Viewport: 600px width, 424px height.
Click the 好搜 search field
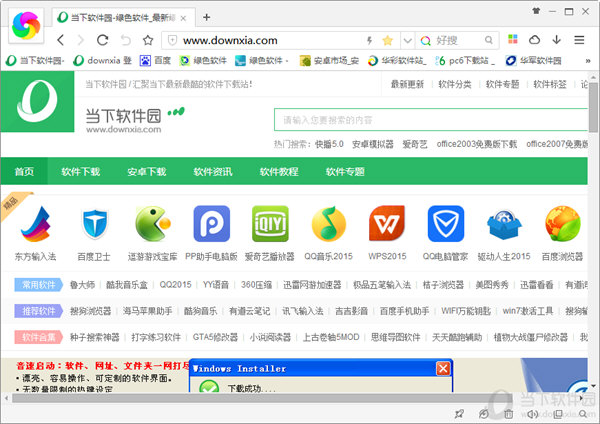[457, 40]
